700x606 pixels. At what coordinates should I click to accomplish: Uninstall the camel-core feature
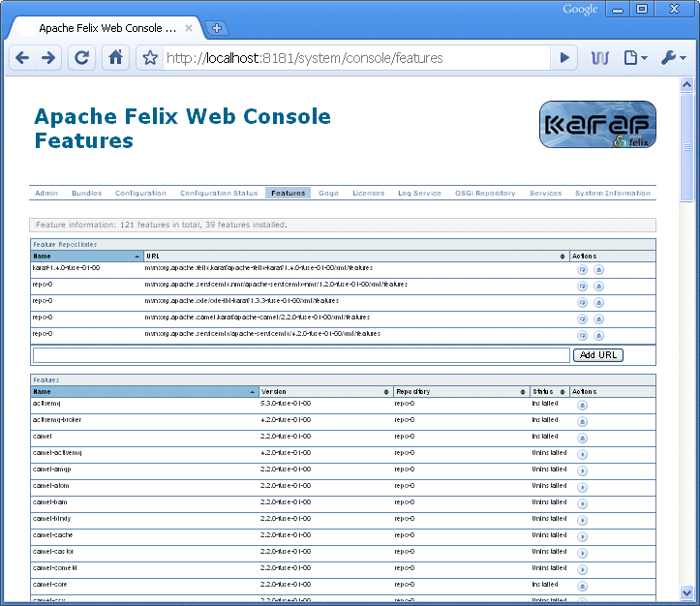click(582, 587)
